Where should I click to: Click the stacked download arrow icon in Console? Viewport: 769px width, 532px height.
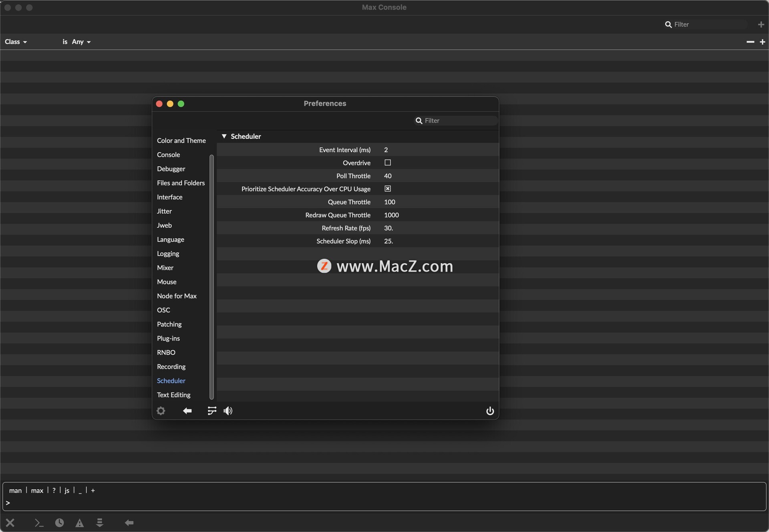[100, 522]
